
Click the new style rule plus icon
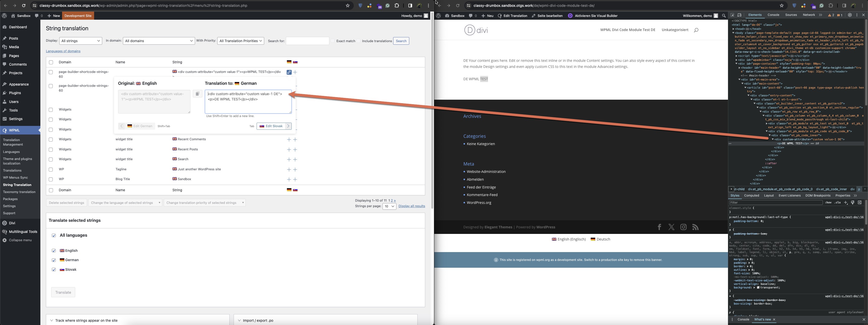(x=846, y=202)
